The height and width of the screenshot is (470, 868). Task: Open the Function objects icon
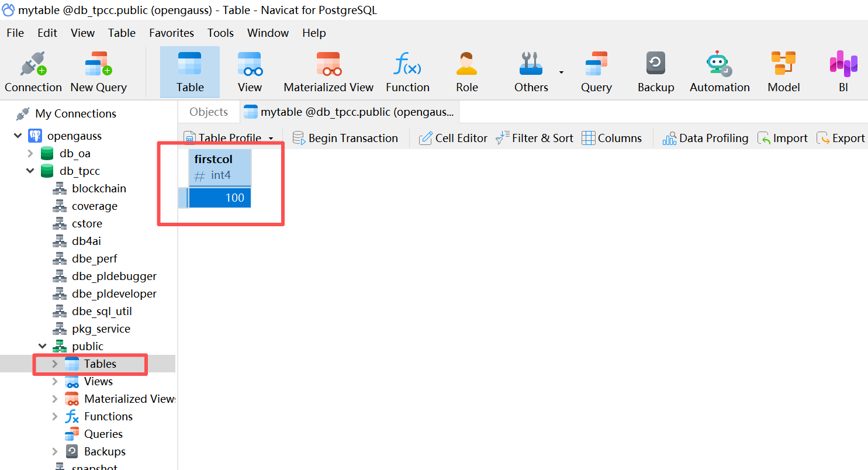(407, 72)
